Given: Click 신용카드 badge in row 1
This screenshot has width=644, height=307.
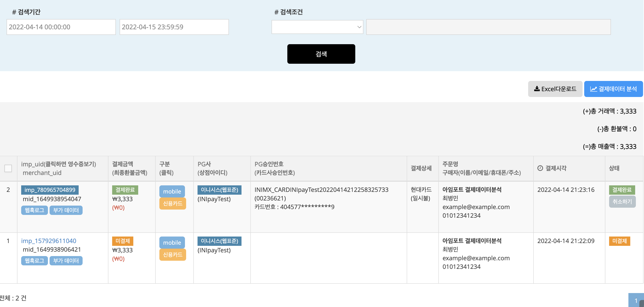Looking at the screenshot, I should point(172,254).
